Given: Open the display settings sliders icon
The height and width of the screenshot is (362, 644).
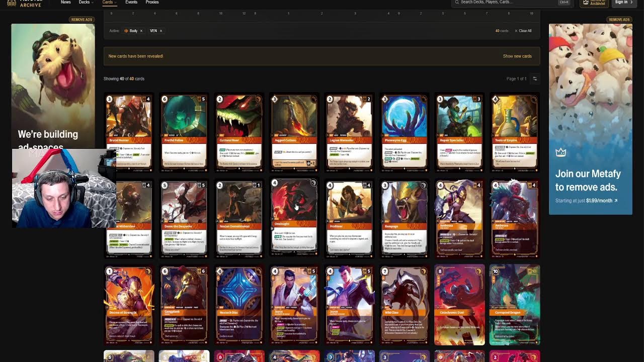Looking at the screenshot, I should click(535, 78).
